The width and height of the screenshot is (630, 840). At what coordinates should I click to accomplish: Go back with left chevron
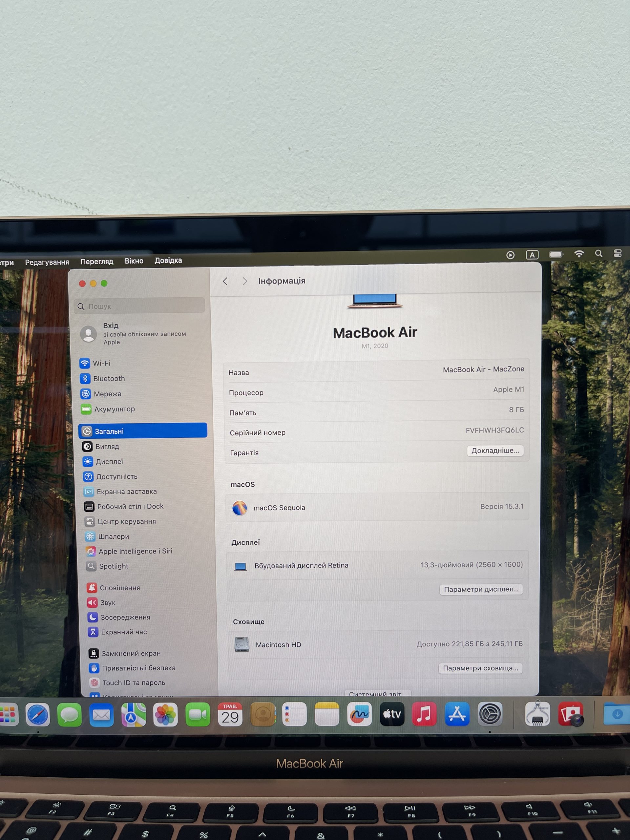pos(225,281)
